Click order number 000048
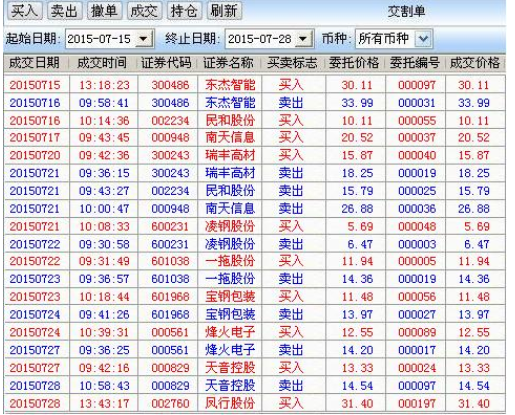The width and height of the screenshot is (515, 415). pos(417,226)
